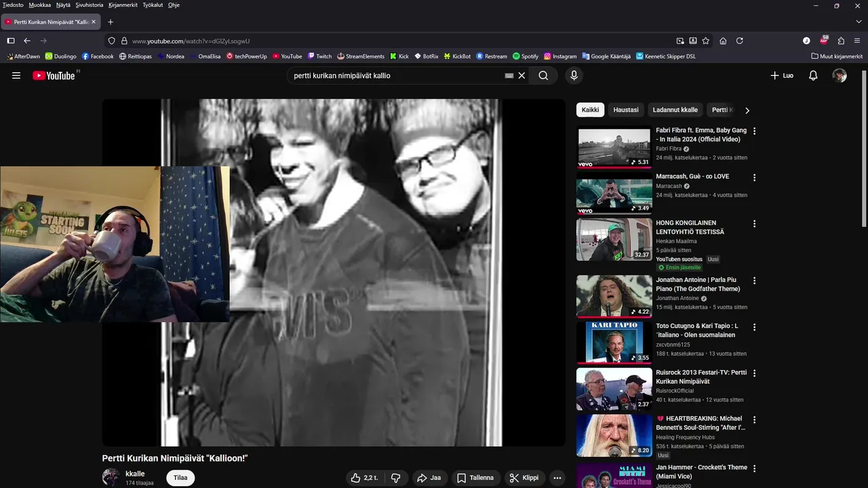The width and height of the screenshot is (868, 488).
Task: Open options menu for Marracash ∞ LOVE
Action: coord(754,177)
